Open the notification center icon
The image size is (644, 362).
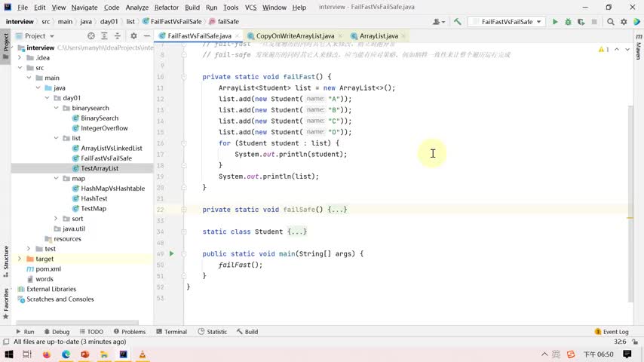coord(627,354)
